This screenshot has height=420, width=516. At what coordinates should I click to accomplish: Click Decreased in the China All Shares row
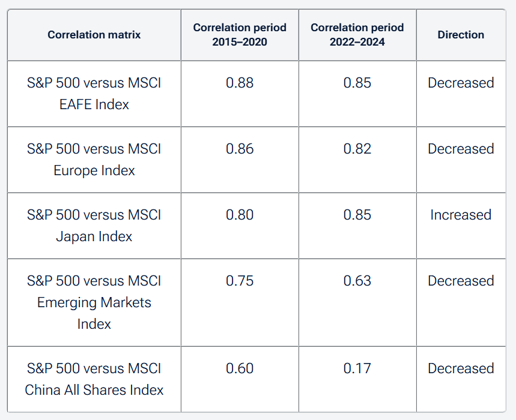pos(461,368)
